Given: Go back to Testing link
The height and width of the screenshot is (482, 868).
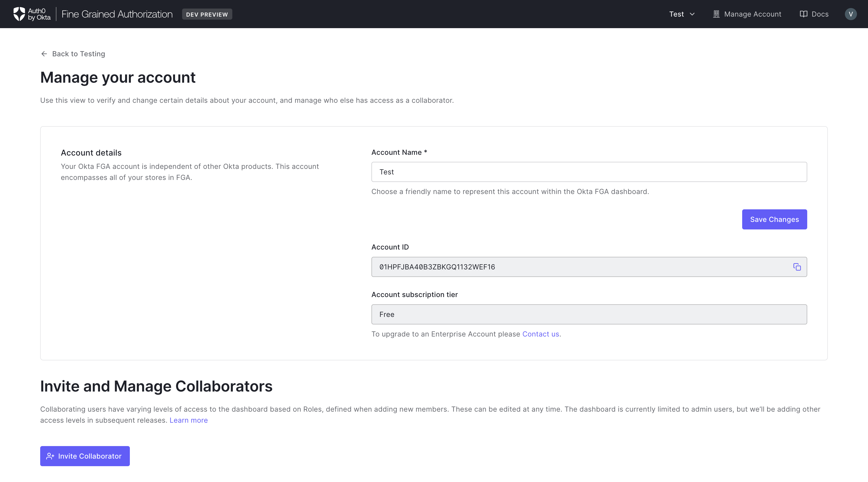Looking at the screenshot, I should coord(73,54).
